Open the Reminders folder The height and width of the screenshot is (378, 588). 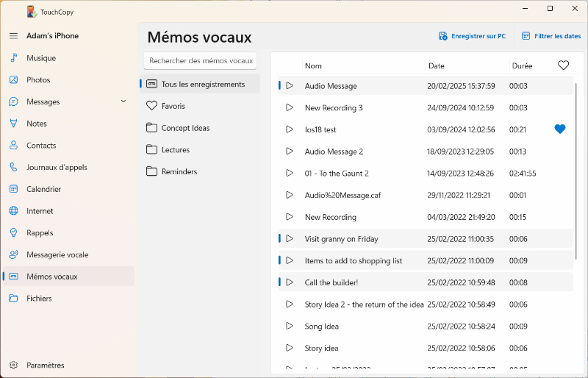click(200, 171)
